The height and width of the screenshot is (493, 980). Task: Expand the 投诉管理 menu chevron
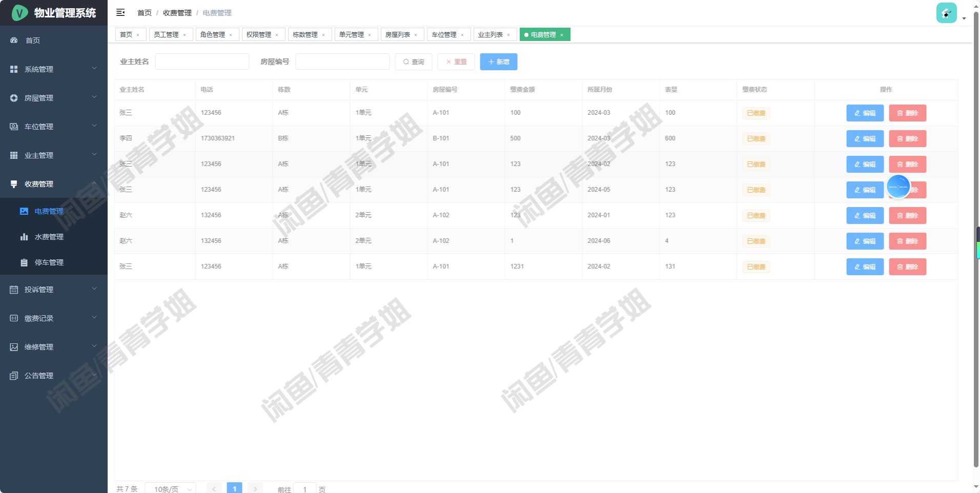point(94,289)
